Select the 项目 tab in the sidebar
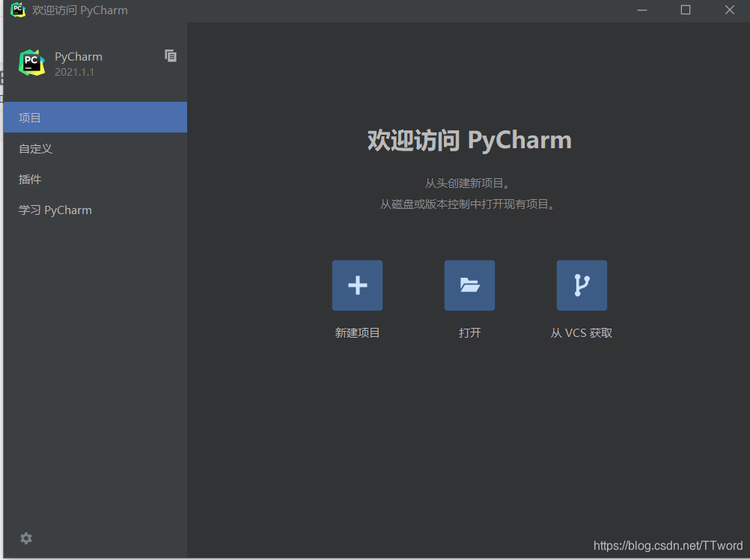The width and height of the screenshot is (750, 560). point(95,117)
